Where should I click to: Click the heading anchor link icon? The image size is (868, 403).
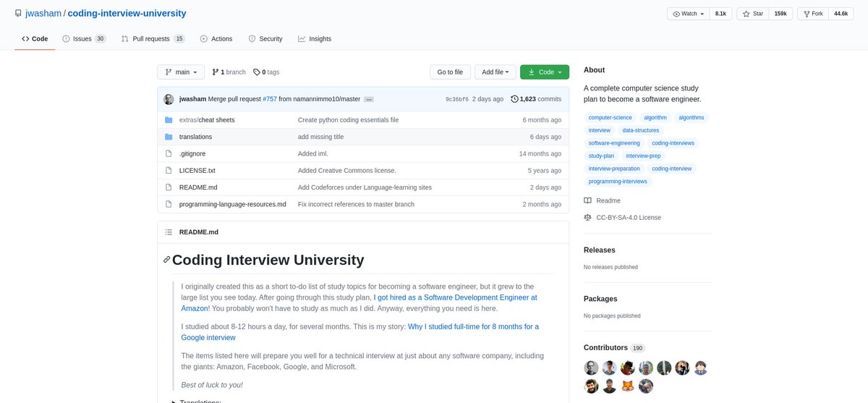tap(167, 260)
